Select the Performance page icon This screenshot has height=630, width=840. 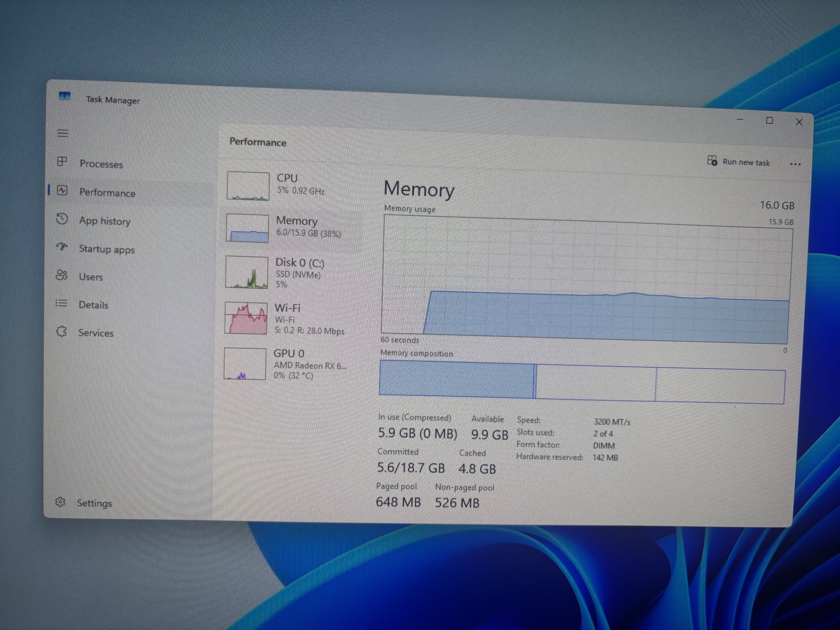62,190
